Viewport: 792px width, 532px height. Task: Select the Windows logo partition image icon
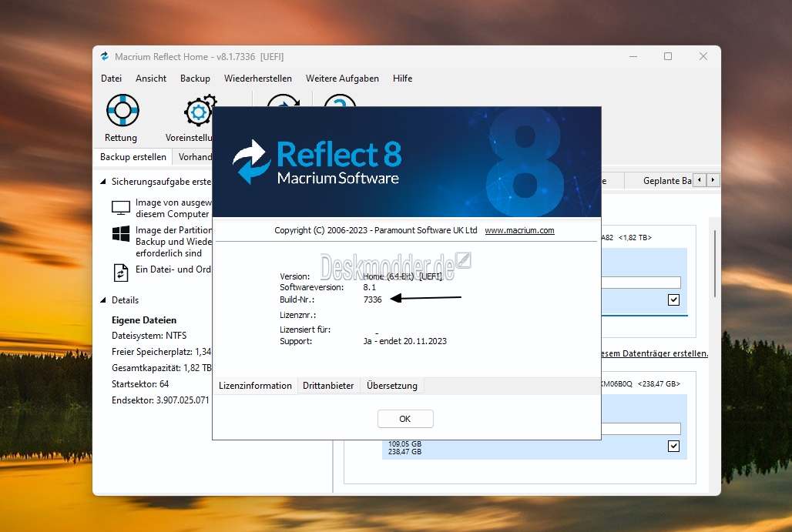121,234
